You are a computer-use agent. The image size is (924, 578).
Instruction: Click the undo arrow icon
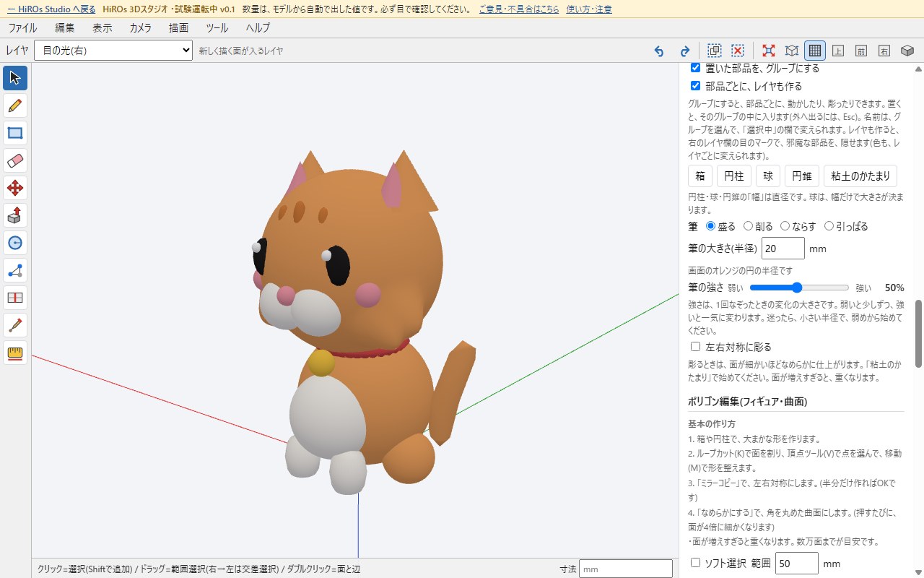point(659,51)
